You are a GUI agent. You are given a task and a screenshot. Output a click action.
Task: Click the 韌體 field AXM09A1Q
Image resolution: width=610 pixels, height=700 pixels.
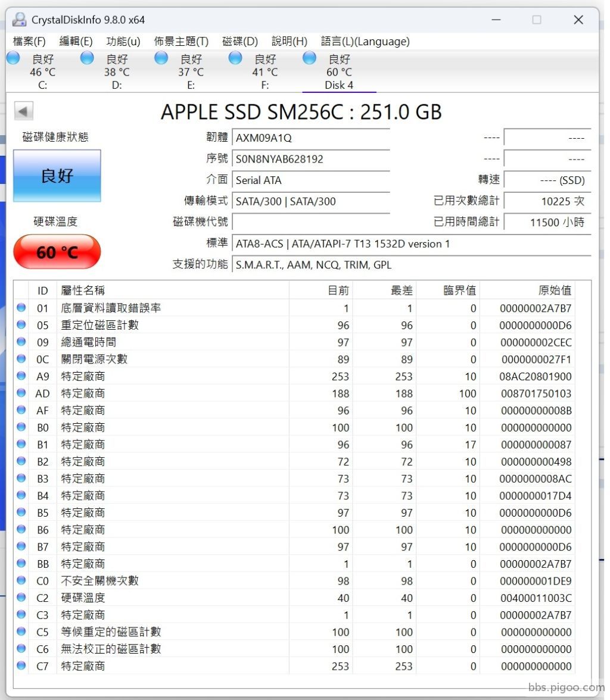coord(311,137)
